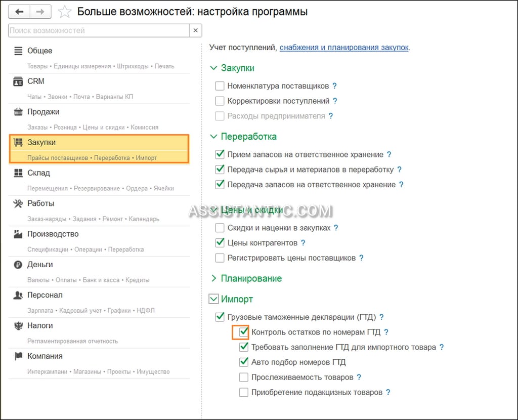518x420 pixels.
Task: Focus the 'Поиск возможностей' search field
Action: [x=99, y=30]
